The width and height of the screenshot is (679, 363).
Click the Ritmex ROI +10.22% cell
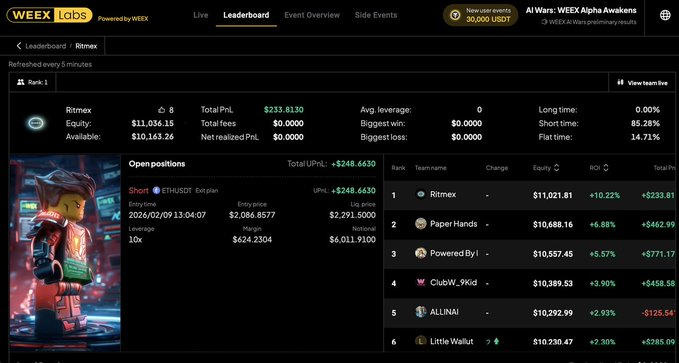click(x=604, y=195)
